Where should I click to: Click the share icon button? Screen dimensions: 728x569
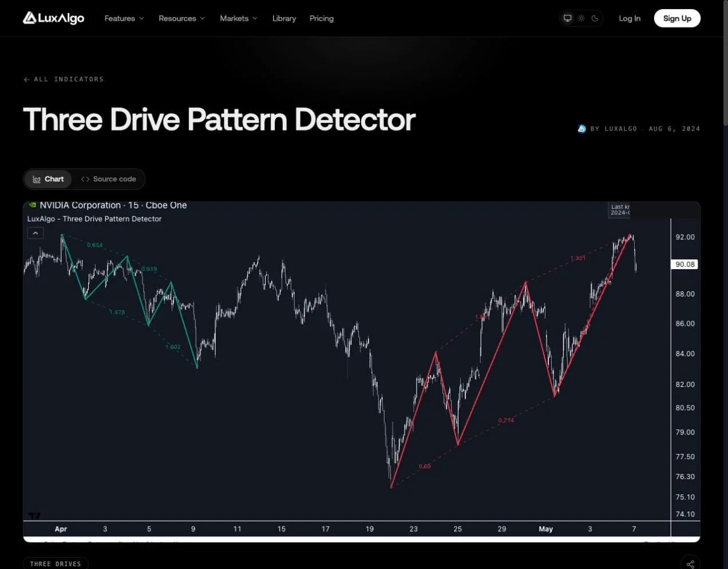(690, 563)
